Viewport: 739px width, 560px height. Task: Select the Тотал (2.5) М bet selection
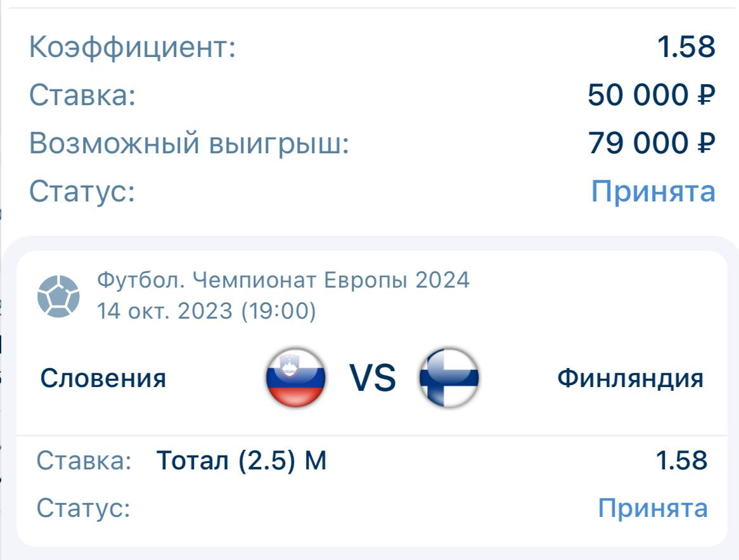pyautogui.click(x=241, y=461)
